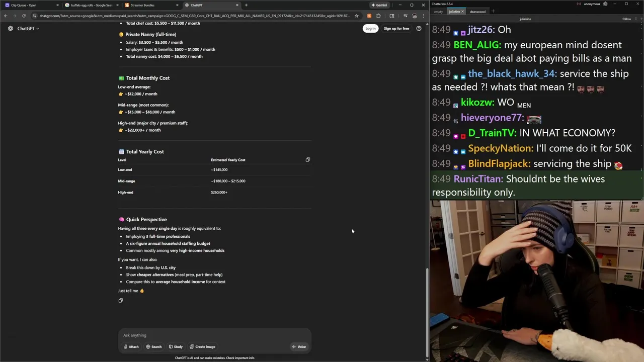Click the Attach button

coord(131,346)
